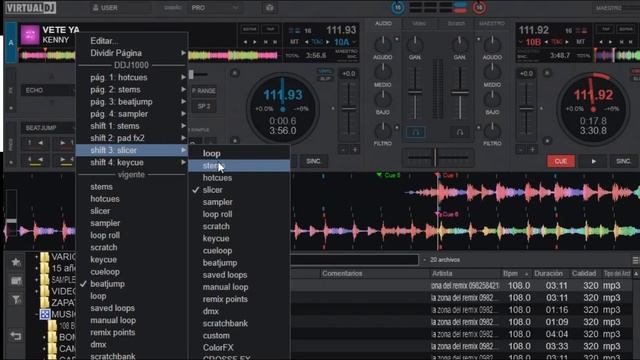Click the blue 16 loop circle icon
Image resolution: width=640 pixels, height=360 pixels.
[398, 7]
